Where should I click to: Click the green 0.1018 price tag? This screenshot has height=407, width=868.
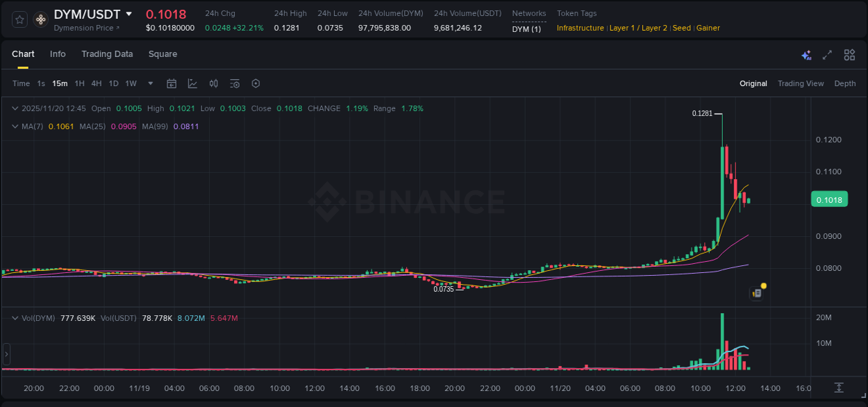pyautogui.click(x=829, y=199)
